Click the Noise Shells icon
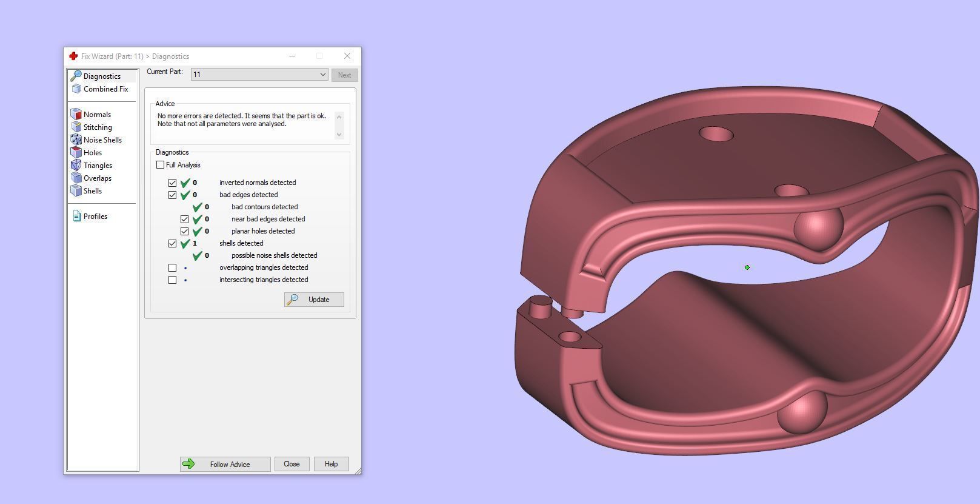980x504 pixels. coord(76,139)
